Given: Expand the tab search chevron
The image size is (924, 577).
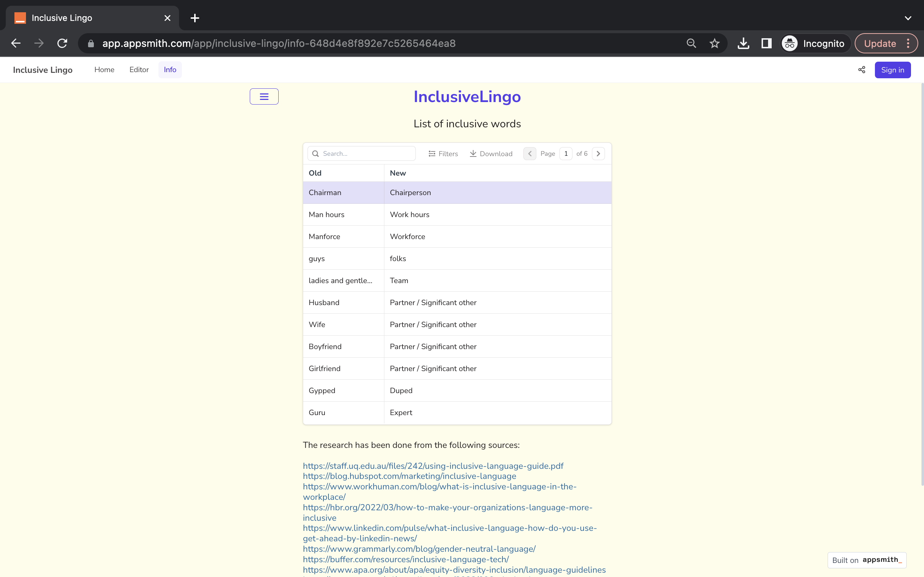Looking at the screenshot, I should [908, 18].
